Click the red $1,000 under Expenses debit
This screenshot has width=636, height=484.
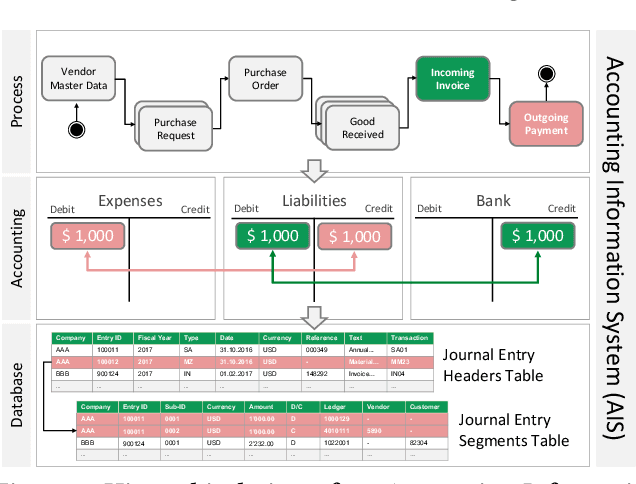coord(87,236)
